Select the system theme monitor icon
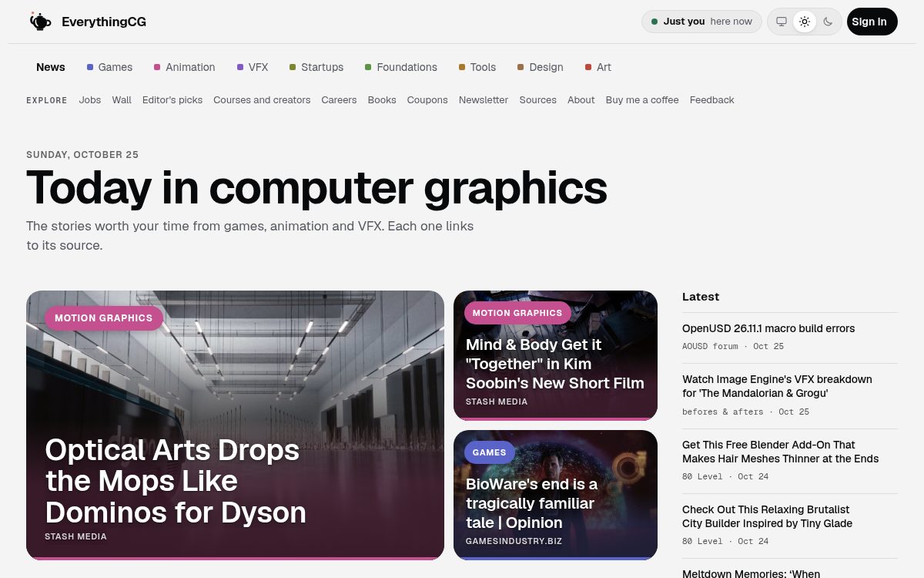Viewport: 924px width, 578px height. (x=782, y=22)
